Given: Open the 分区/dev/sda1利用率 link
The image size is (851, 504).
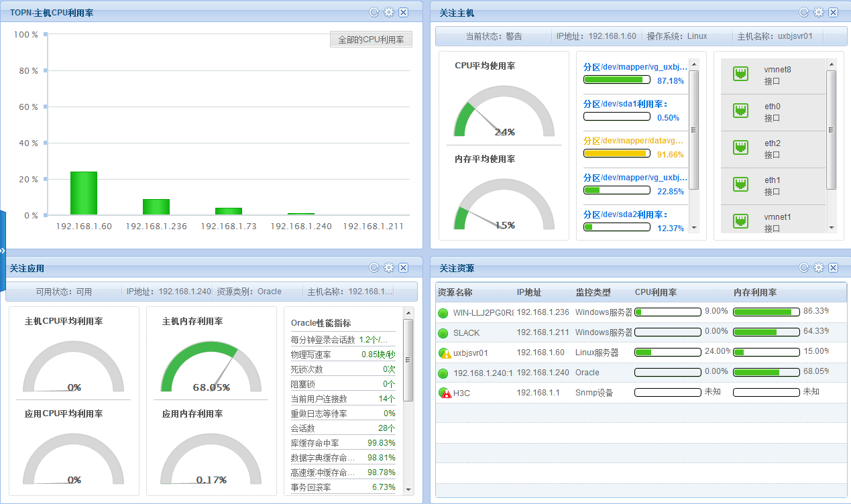Looking at the screenshot, I should pyautogui.click(x=625, y=104).
